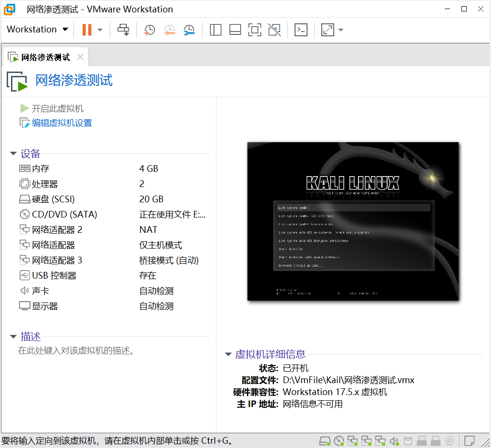Open the stretch display dropdown arrow

[341, 30]
